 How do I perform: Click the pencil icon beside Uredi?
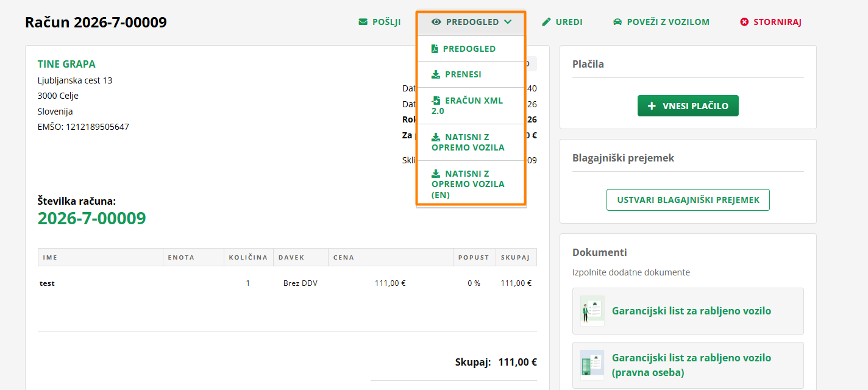click(x=547, y=22)
